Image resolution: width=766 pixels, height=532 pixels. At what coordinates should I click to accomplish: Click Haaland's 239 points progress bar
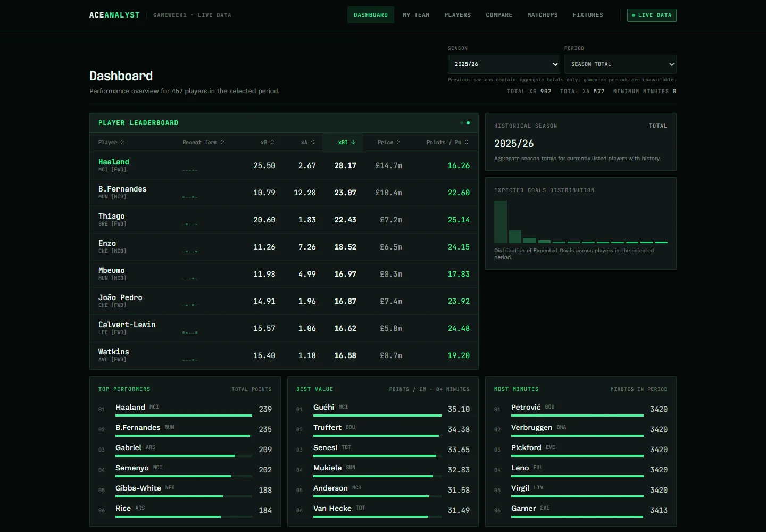tap(184, 415)
